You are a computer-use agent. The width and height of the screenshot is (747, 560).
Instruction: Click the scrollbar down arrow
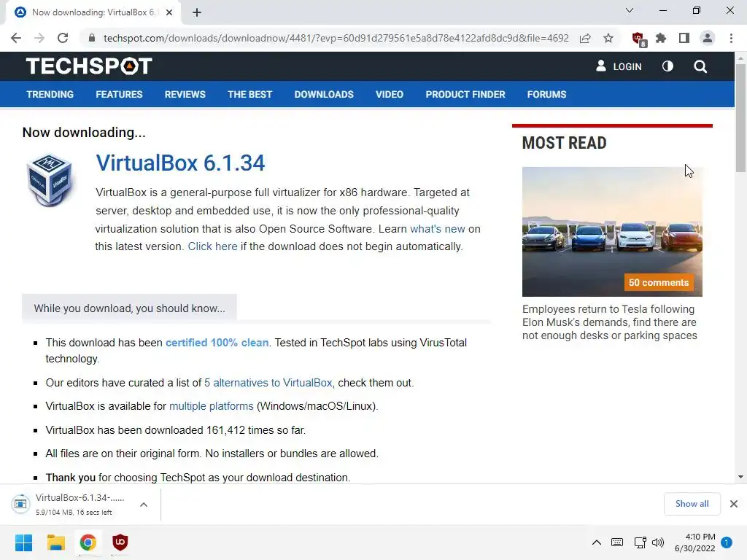[x=740, y=477]
